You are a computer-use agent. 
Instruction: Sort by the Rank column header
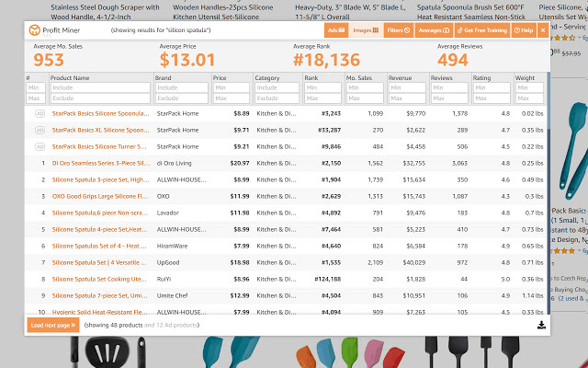tap(311, 77)
